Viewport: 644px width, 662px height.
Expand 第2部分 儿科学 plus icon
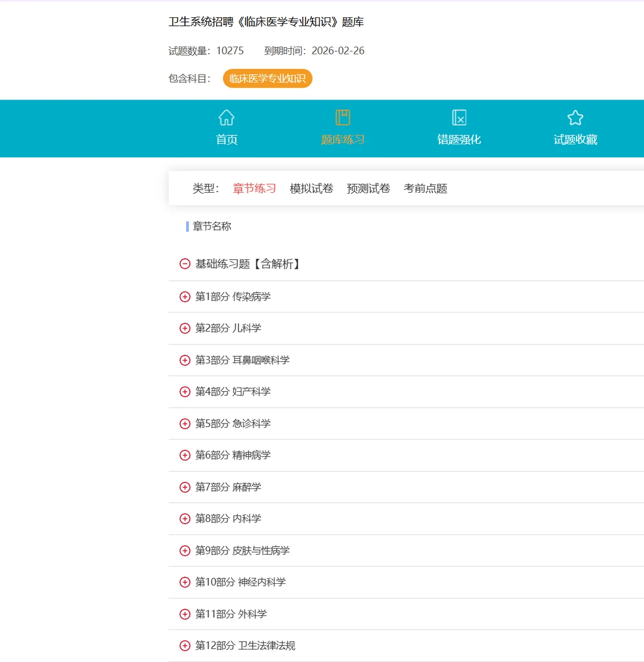[185, 328]
